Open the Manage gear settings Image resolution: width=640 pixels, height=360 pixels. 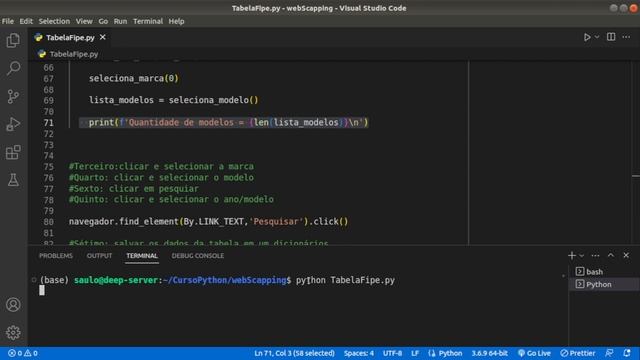[13, 333]
